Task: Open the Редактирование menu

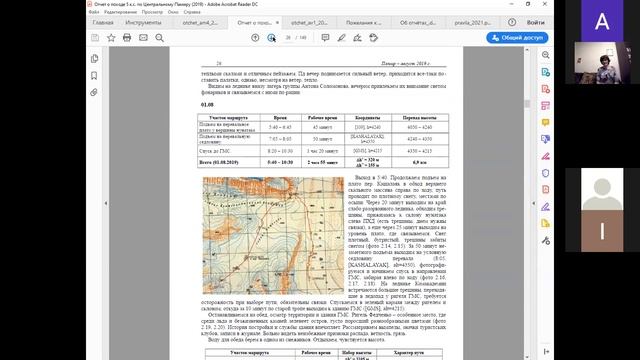Action: (120, 12)
